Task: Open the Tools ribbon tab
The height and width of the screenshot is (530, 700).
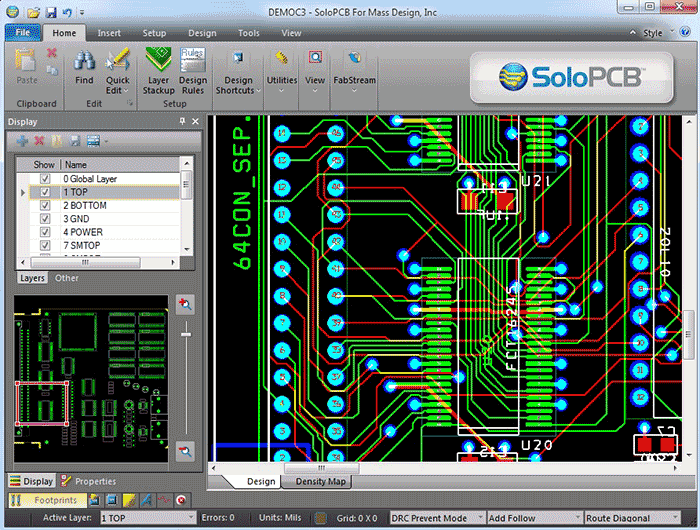Action: tap(249, 33)
